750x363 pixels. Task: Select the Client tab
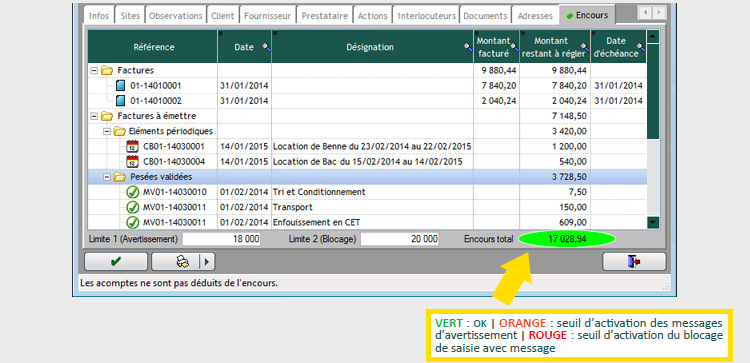tap(223, 16)
